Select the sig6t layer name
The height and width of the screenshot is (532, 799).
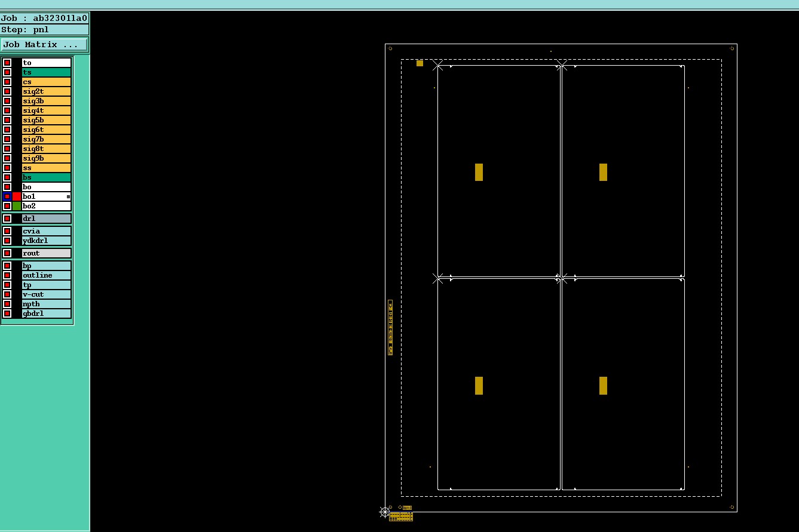tap(47, 130)
